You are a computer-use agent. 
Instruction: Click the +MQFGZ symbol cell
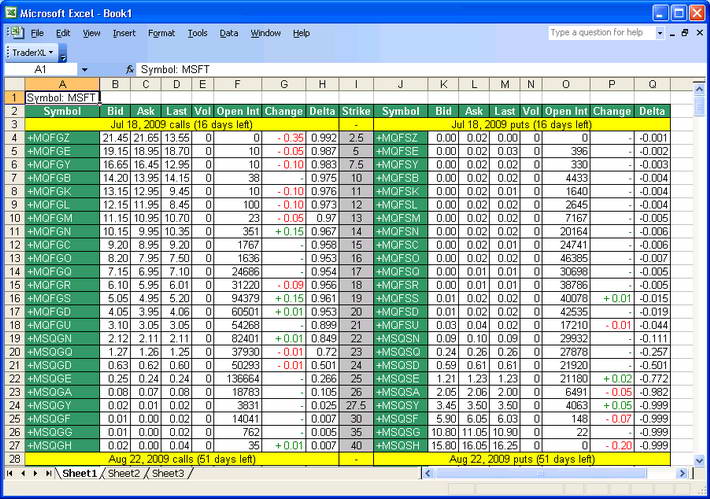click(62, 138)
